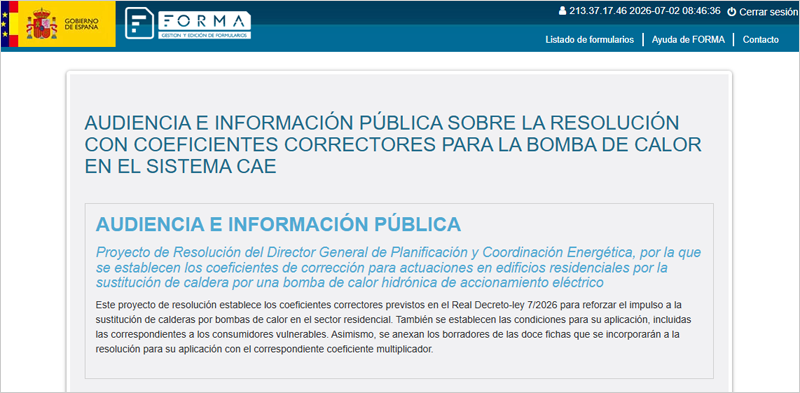Click the power icon next to Cerrar sesión
The width and height of the screenshot is (800, 393).
click(x=731, y=12)
